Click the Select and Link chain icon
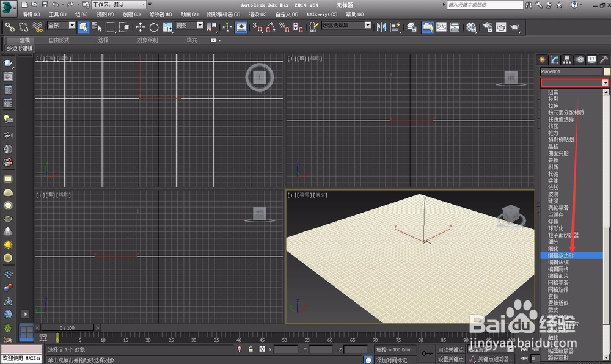Screen dimensions: 611x364 [10, 27]
